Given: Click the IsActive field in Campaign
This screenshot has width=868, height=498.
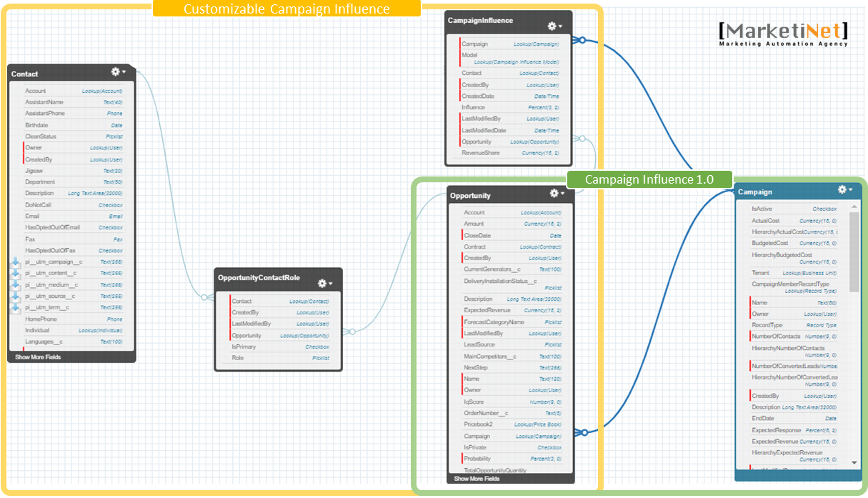Looking at the screenshot, I should click(794, 209).
